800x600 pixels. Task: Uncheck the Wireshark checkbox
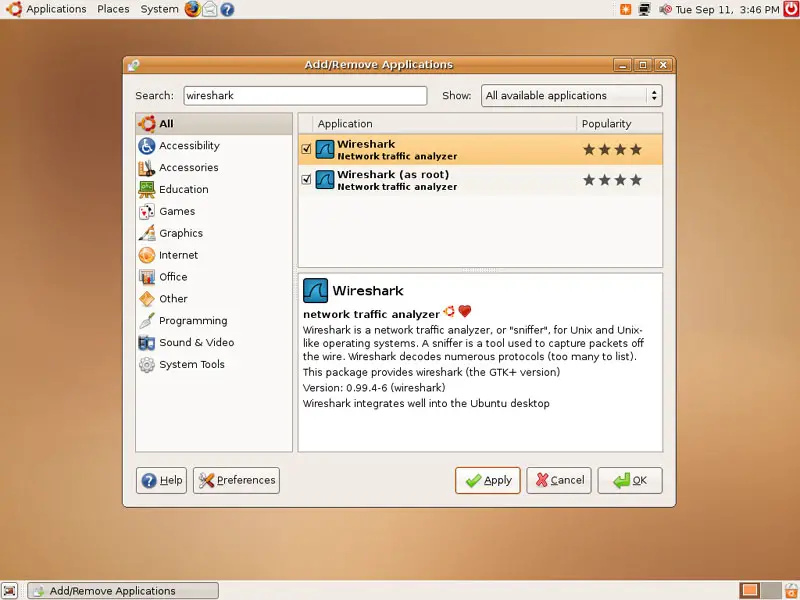(x=306, y=149)
